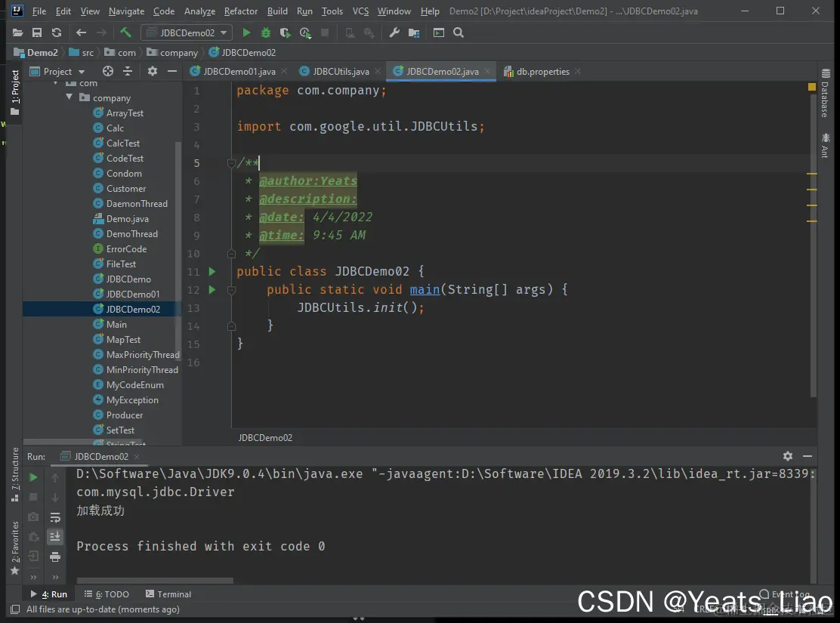The image size is (840, 623).
Task: Minimize the Run panel with minus icon
Action: tap(808, 456)
